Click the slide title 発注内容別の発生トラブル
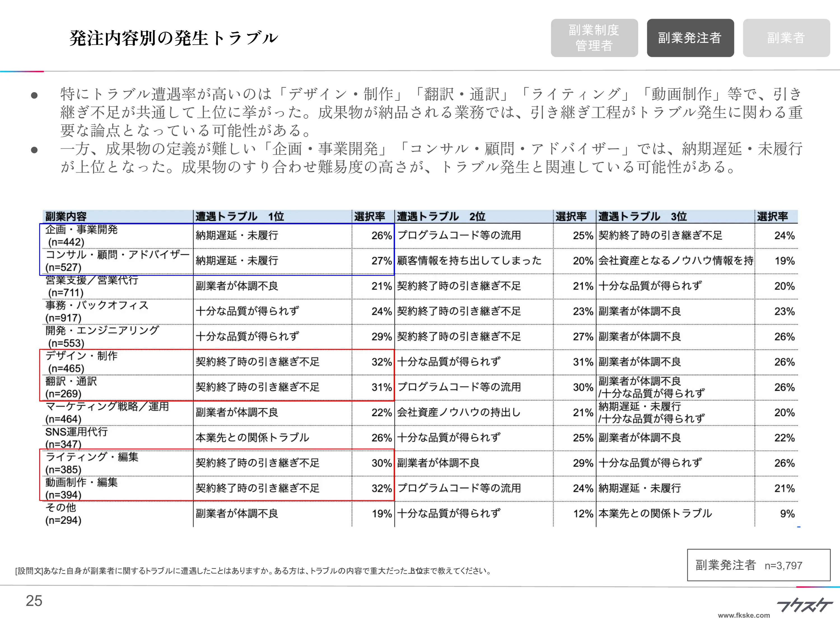 pos(174,38)
